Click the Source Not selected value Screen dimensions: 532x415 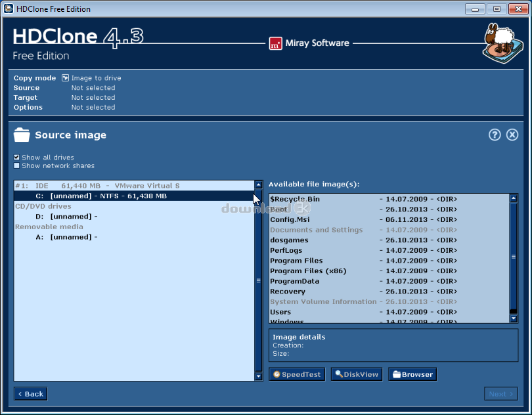(x=93, y=88)
